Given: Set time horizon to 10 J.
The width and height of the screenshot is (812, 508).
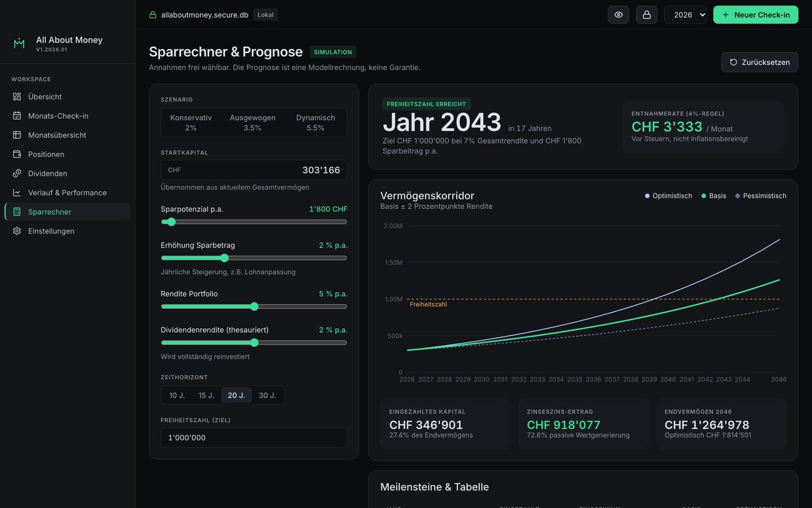Looking at the screenshot, I should pyautogui.click(x=177, y=395).
